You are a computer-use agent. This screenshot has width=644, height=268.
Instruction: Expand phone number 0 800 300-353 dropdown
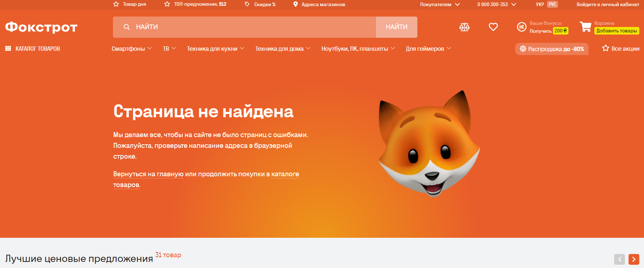[x=496, y=4]
